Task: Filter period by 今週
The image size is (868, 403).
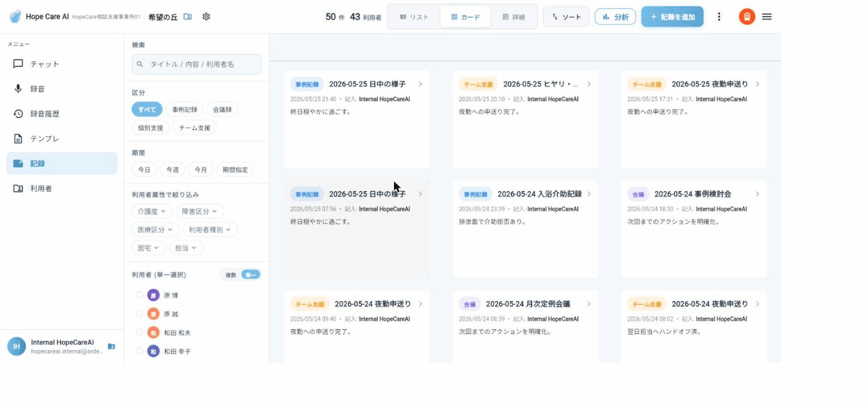Action: pos(172,170)
